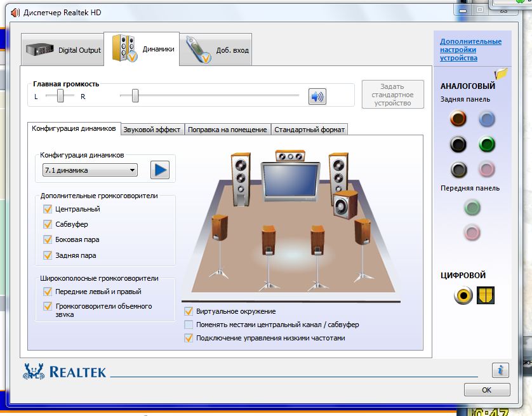Disable Виртуальное окружение checkbox
Viewport: 532px width, 416px height.
click(x=189, y=311)
